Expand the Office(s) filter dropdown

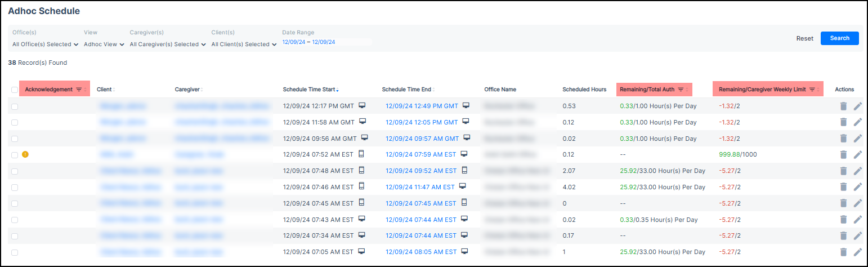point(45,44)
